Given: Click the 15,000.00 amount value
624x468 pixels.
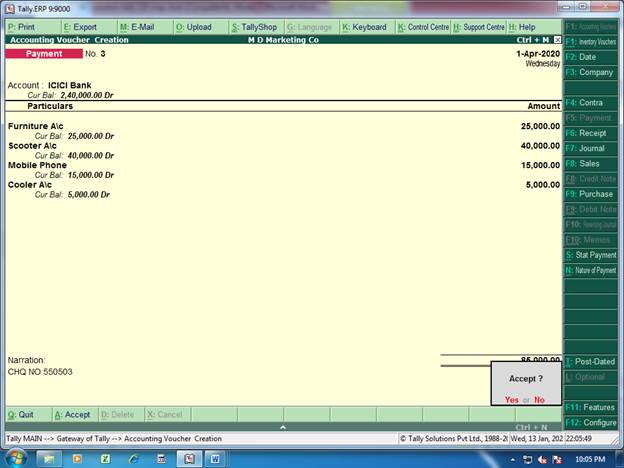Looking at the screenshot, I should click(540, 165).
